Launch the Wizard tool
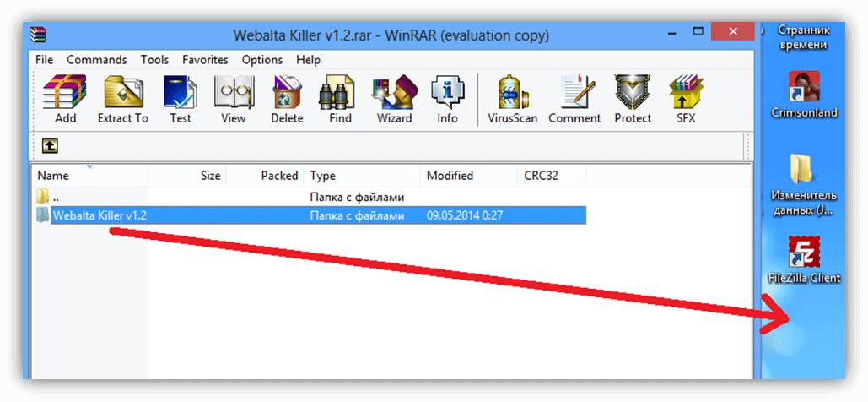The width and height of the screenshot is (868, 402). pyautogui.click(x=395, y=100)
